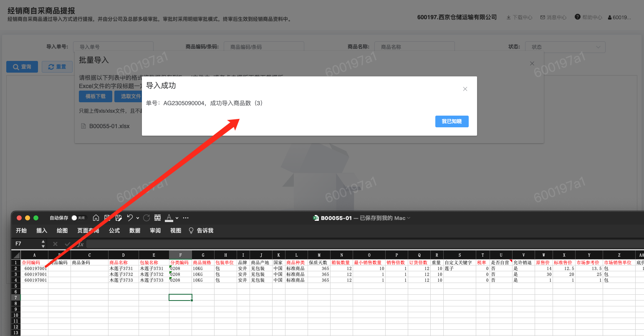Screen dimensions: 644x336
Task: Click the select-all corner of the Excel sheet
Action: [x=16, y=255]
